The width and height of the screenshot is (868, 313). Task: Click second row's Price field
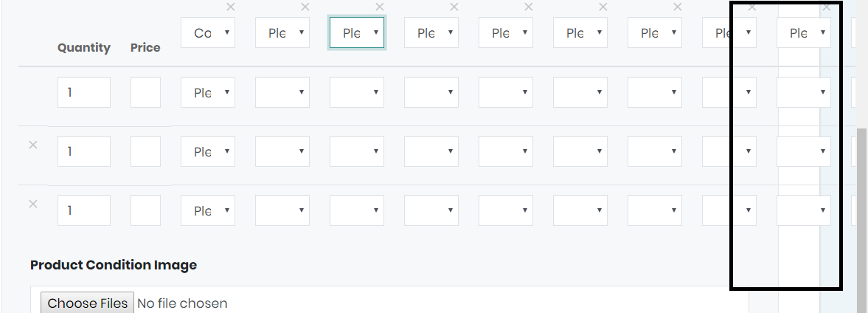pos(145,152)
